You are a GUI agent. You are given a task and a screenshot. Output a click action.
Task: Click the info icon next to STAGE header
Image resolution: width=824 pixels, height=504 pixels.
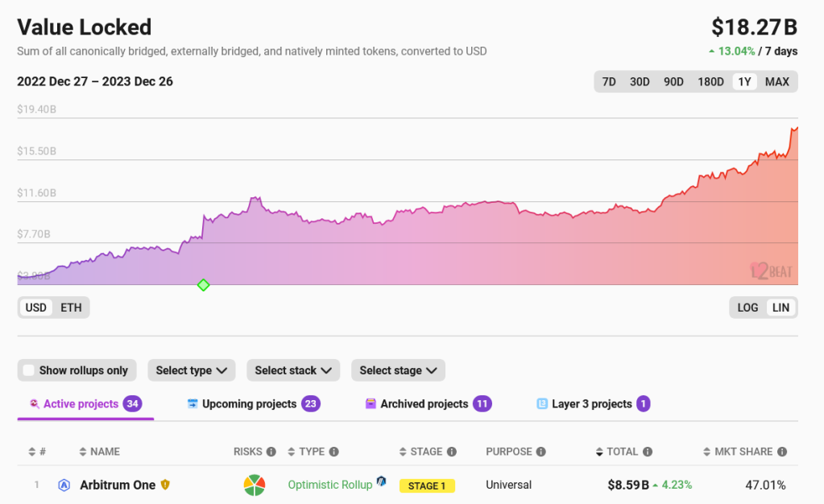(x=450, y=452)
